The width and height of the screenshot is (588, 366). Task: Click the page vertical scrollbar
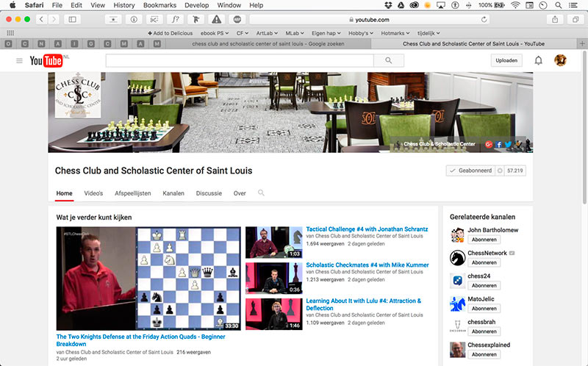(584, 127)
